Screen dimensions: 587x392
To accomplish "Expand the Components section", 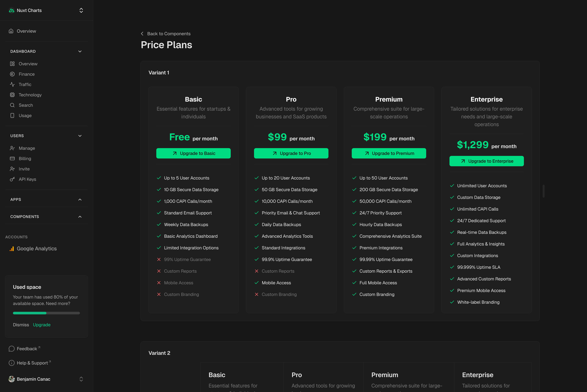I will (80, 217).
